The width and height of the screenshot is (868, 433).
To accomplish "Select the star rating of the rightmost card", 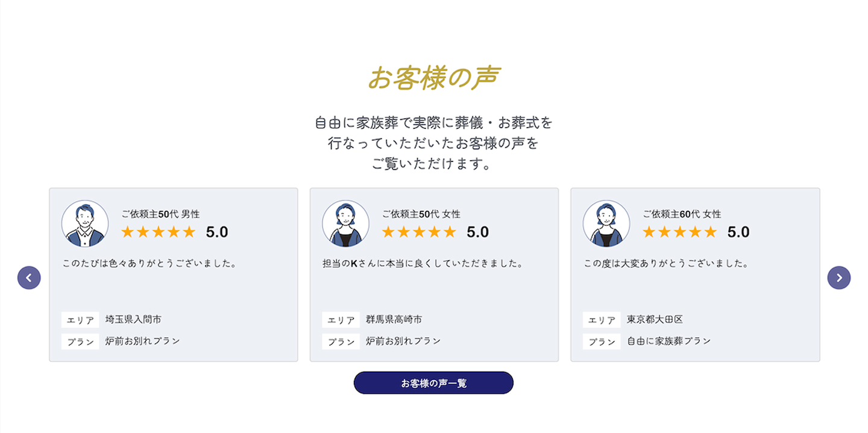I will pos(680,232).
